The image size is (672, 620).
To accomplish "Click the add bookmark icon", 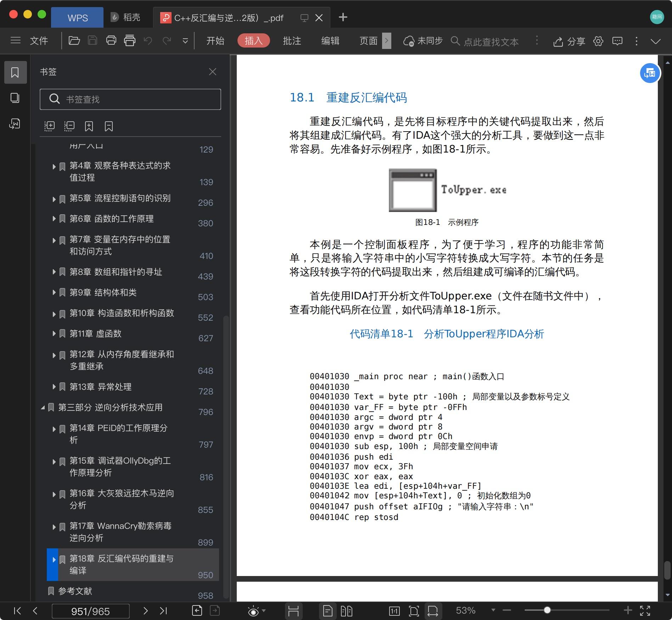I will tap(89, 126).
